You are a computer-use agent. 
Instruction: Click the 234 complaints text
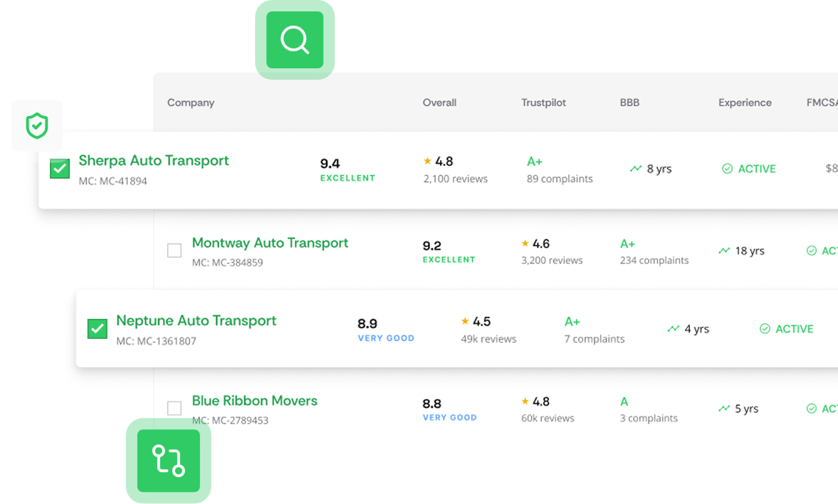click(x=654, y=261)
